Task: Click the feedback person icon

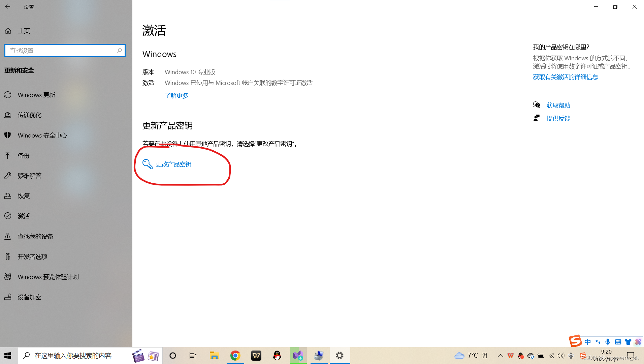Action: click(536, 118)
